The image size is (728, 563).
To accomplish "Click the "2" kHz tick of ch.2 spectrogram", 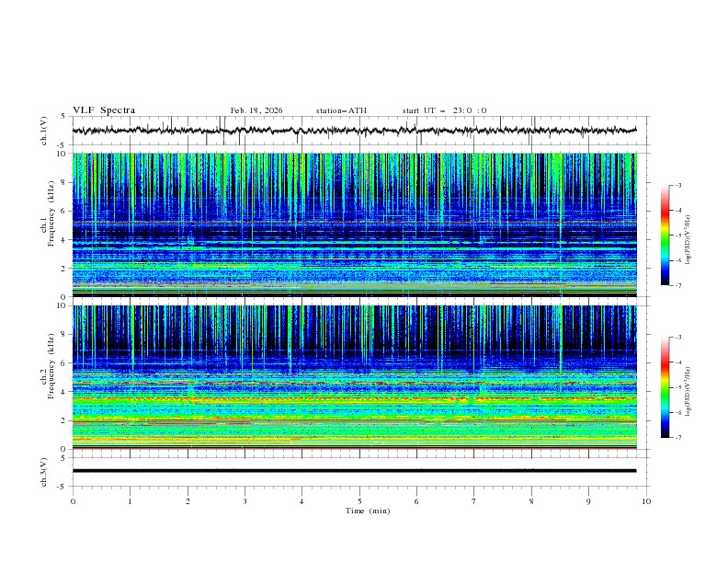I will coord(65,420).
